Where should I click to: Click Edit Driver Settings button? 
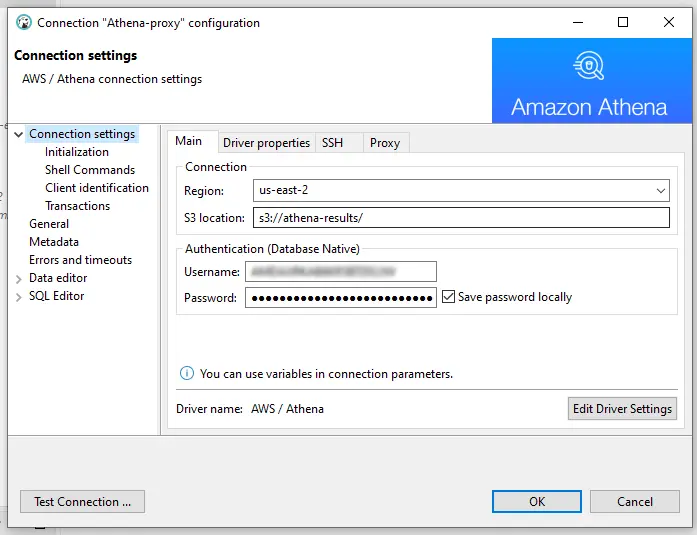pos(622,408)
